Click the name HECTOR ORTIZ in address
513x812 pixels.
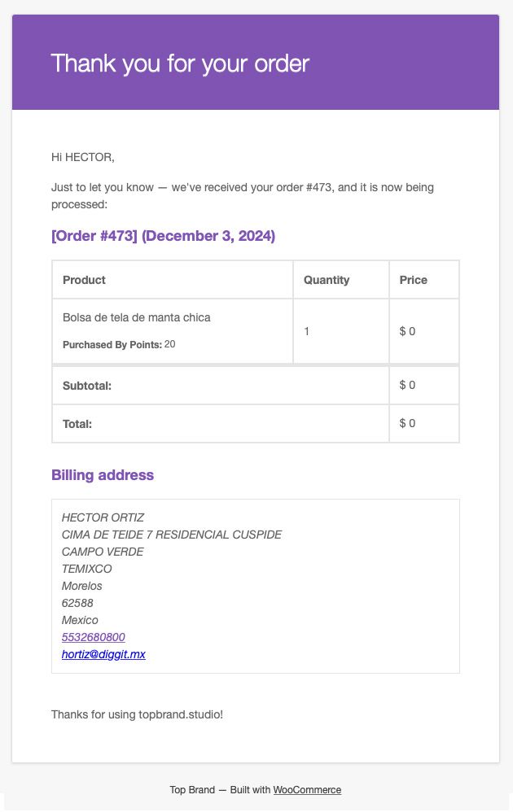tap(103, 517)
